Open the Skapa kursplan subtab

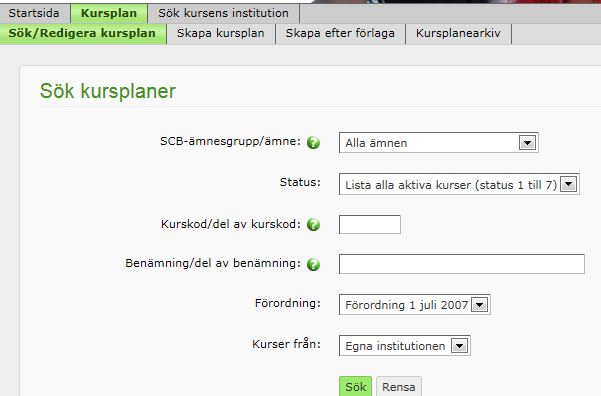tap(221, 33)
